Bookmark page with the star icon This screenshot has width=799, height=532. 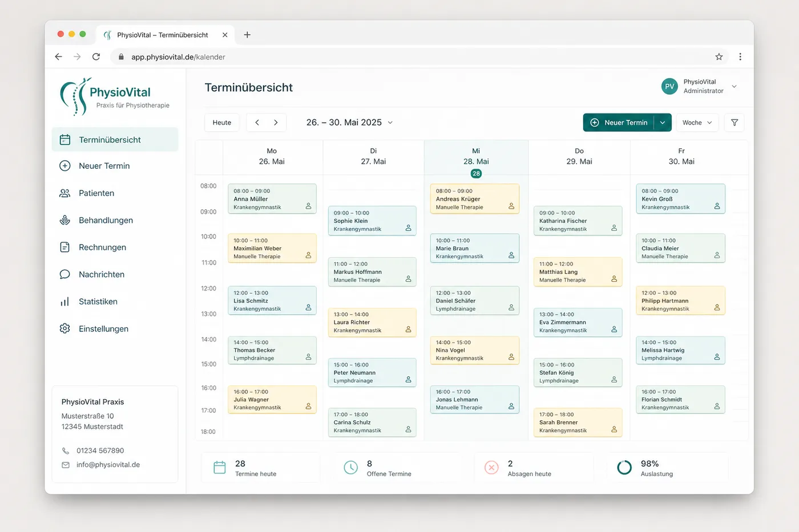tap(719, 56)
